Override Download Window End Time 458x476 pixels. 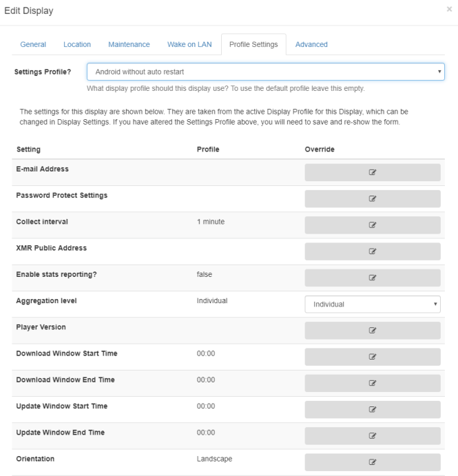click(x=373, y=383)
